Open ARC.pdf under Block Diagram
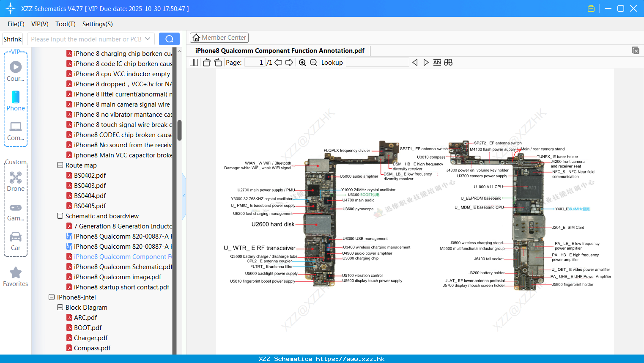The image size is (644, 363). pyautogui.click(x=82, y=317)
